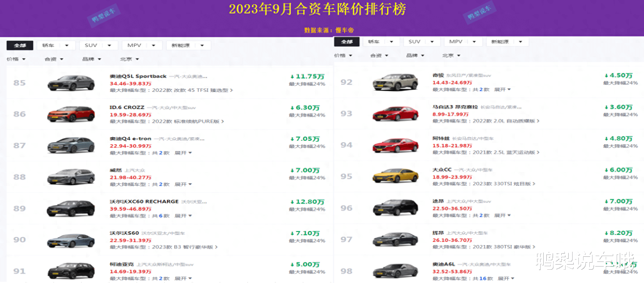Open right panel 品牌 filter
Screen dimensions: 644x283
point(415,56)
